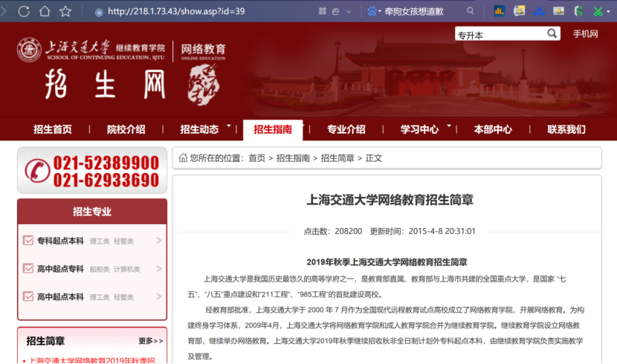Viewport: 617px width, 364px height.
Task: Open the image batch download extension
Action: tap(520, 10)
